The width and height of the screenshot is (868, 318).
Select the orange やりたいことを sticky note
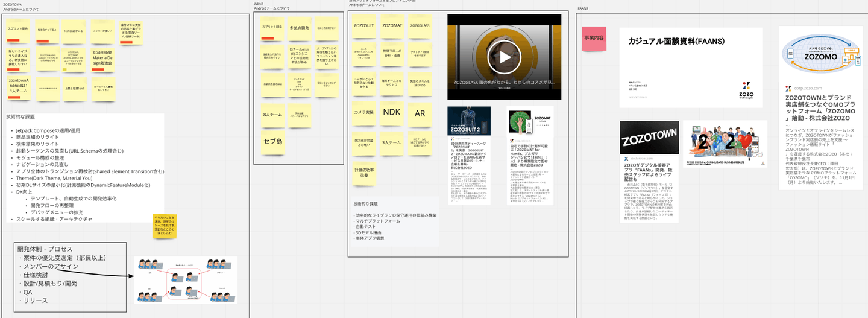pyautogui.click(x=165, y=226)
